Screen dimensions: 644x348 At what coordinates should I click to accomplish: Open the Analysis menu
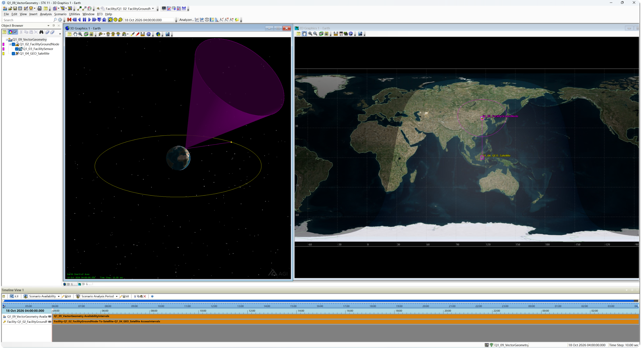pos(46,14)
